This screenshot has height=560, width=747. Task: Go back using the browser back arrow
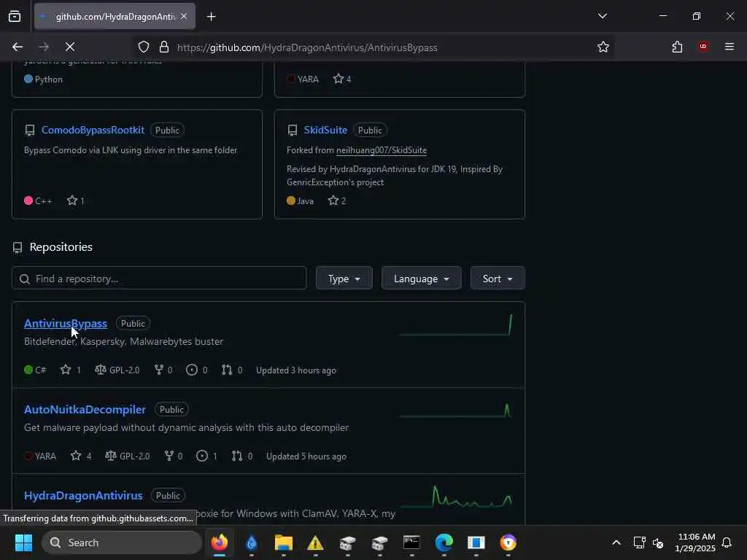(x=18, y=47)
